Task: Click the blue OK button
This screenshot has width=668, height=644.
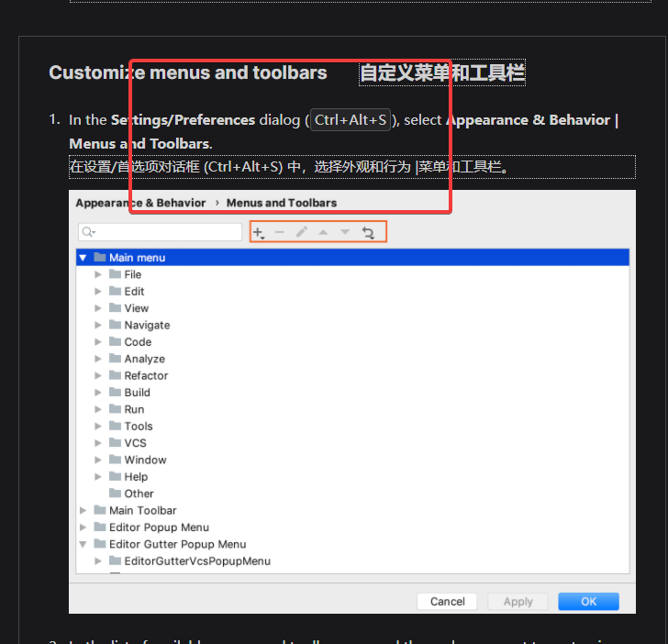Action: [x=588, y=602]
